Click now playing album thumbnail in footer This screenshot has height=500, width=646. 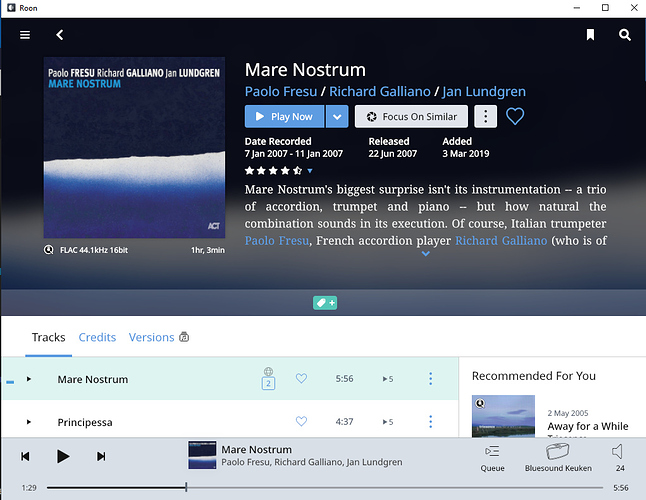coord(202,455)
